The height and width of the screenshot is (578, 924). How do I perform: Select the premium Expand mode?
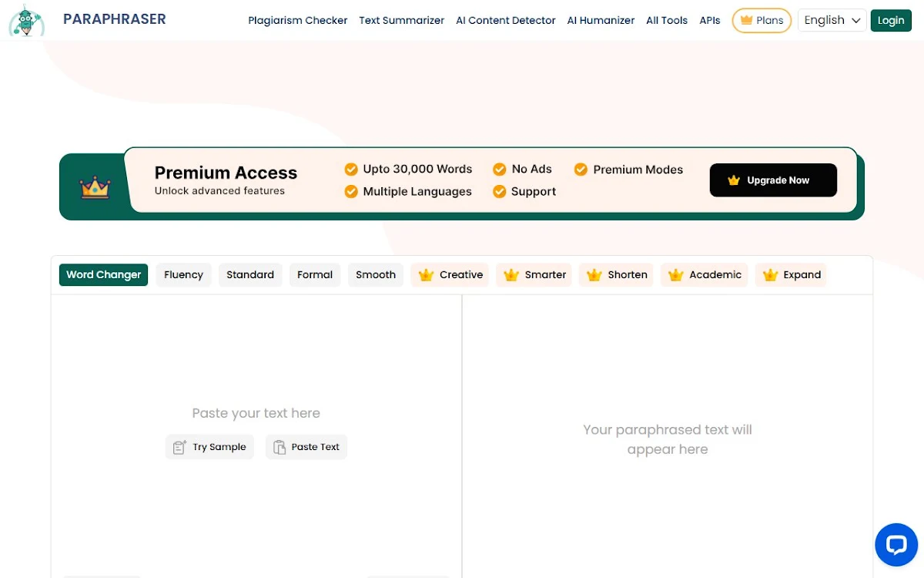click(791, 274)
